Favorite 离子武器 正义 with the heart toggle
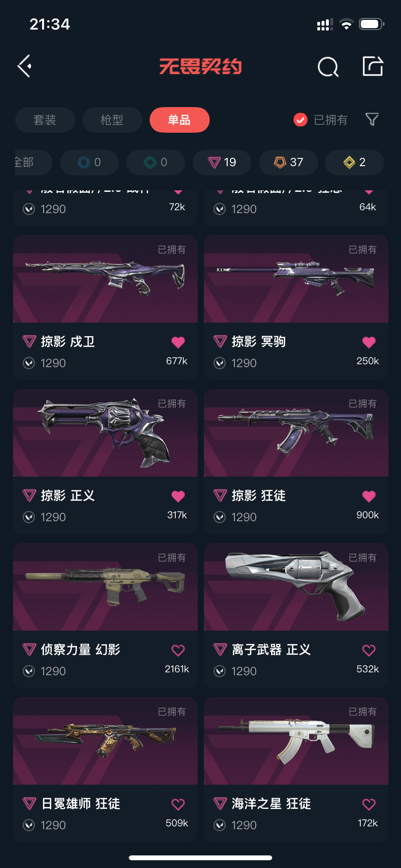 [x=369, y=651]
